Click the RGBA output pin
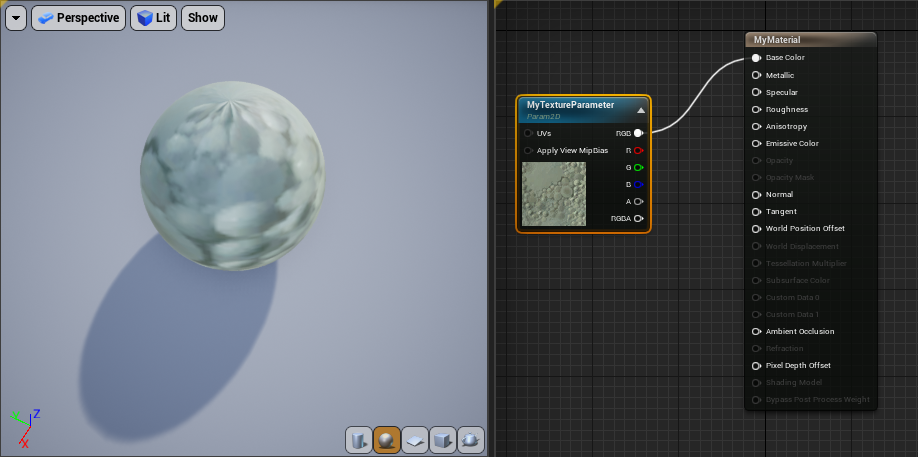This screenshot has height=457, width=918. (x=638, y=218)
